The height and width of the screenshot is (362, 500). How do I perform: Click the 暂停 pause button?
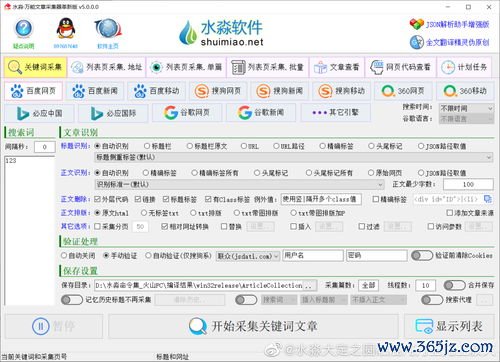(x=54, y=326)
